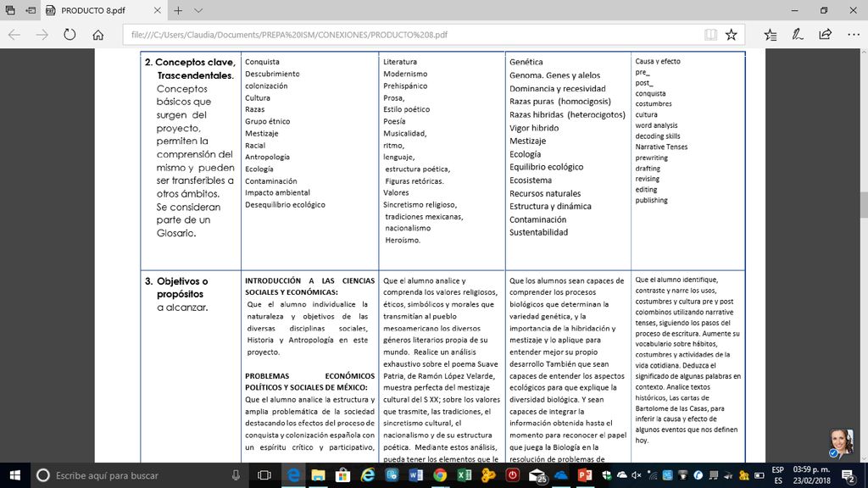868x488 pixels.
Task: Open Word from the taskbar
Action: 415,475
